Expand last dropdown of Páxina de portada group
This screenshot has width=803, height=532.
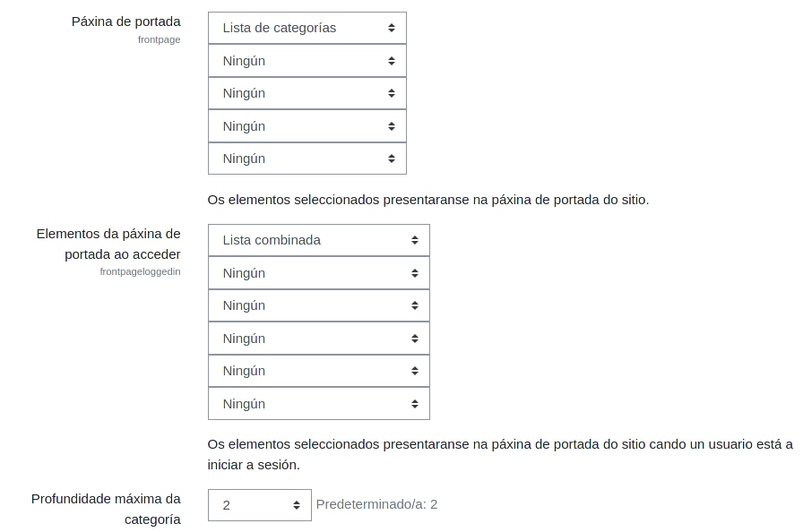point(307,159)
